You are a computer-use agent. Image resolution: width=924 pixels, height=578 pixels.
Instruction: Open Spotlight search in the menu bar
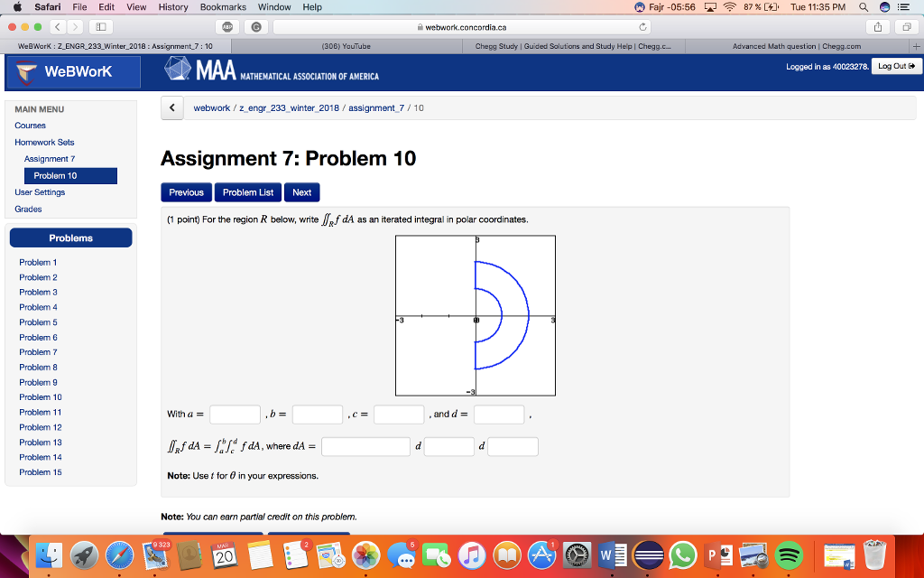point(864,7)
